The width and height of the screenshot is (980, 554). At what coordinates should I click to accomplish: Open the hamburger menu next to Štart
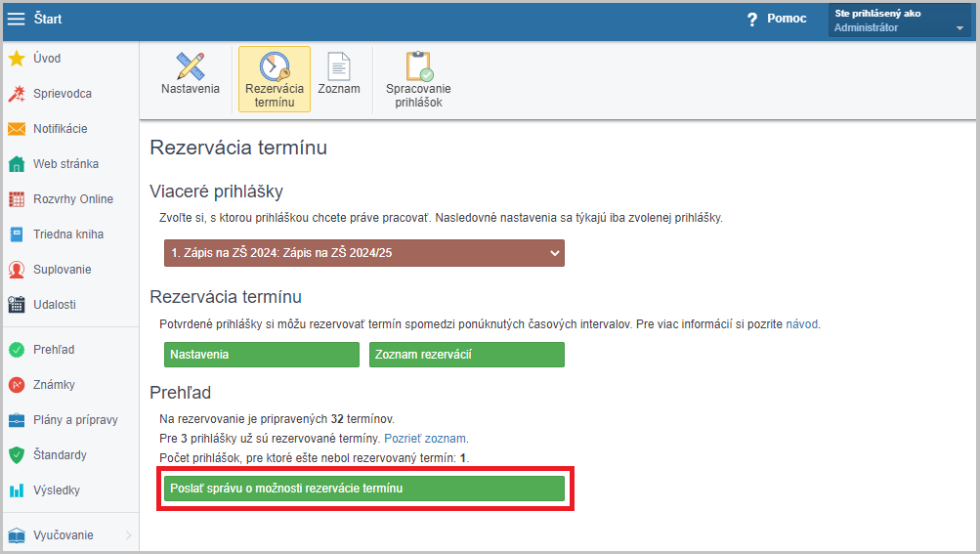pyautogui.click(x=16, y=19)
